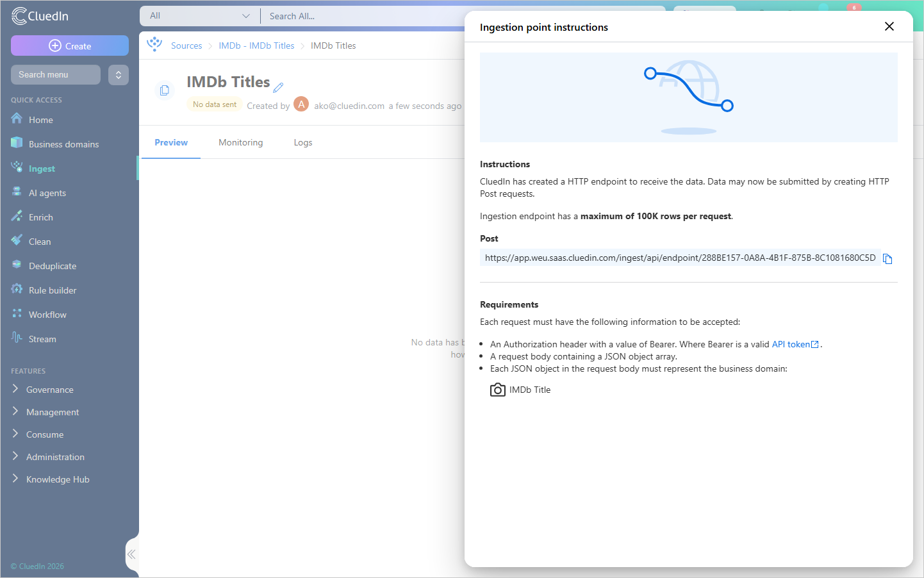Switch to the Monitoring tab
The height and width of the screenshot is (578, 924).
241,142
